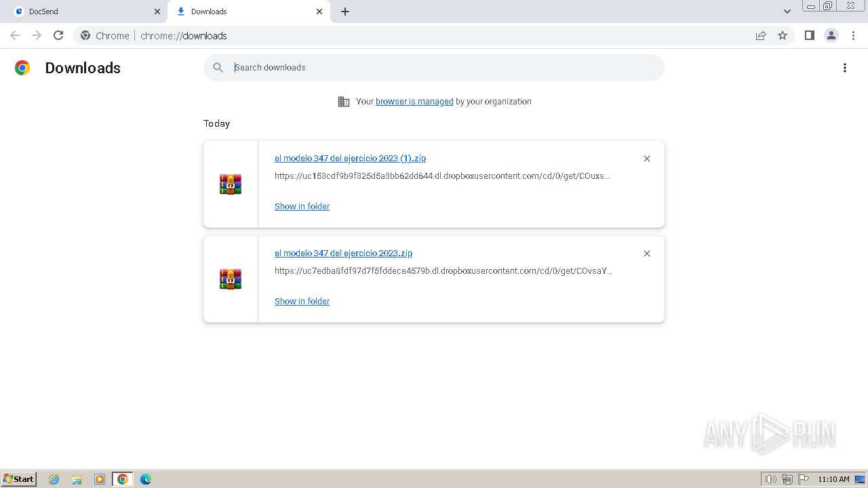This screenshot has width=868, height=488.
Task: Click the network tray icon
Action: (787, 479)
